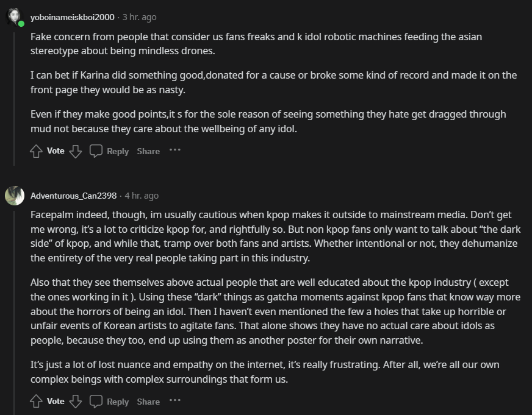Image resolution: width=532 pixels, height=415 pixels.
Task: Open more options on yoboinameiskboi2000's comment
Action: 175,151
